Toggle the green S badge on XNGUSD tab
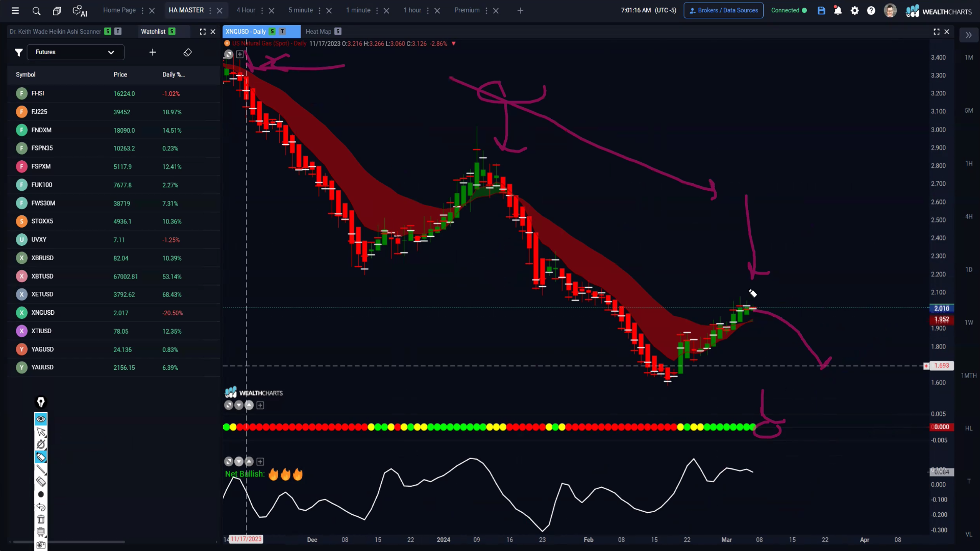 [272, 32]
